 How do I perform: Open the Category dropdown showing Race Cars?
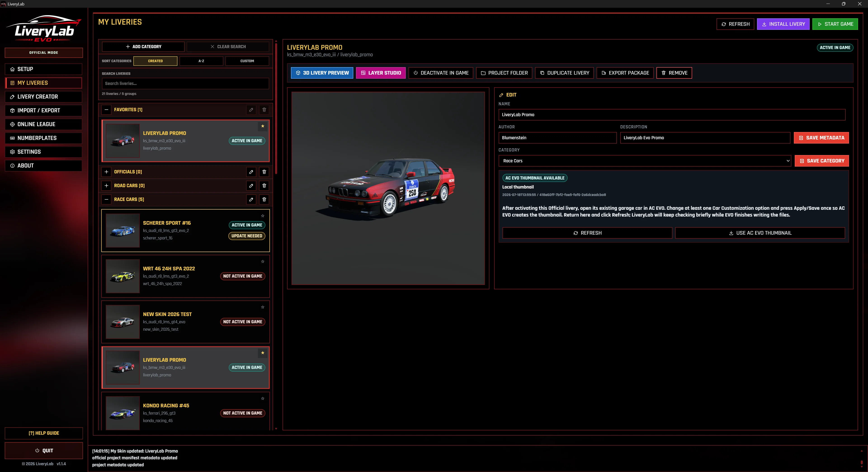point(645,161)
